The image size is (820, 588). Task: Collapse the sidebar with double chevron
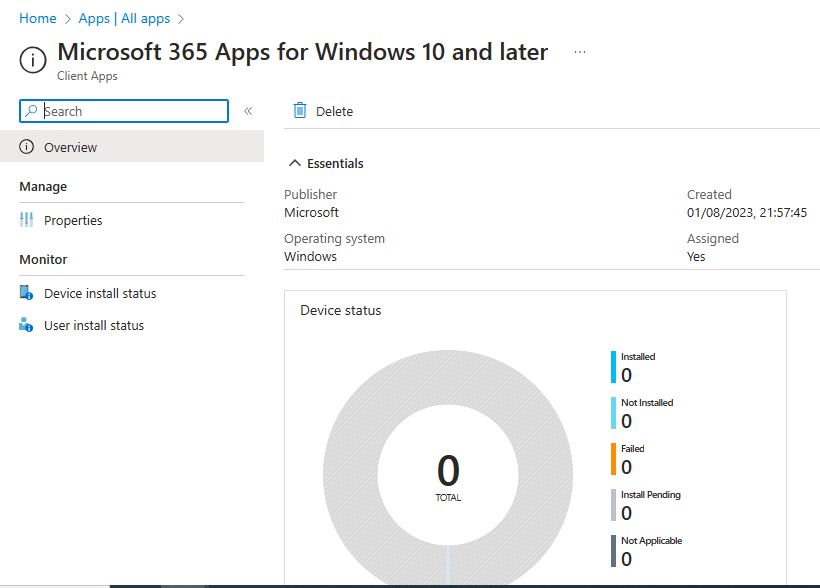248,111
